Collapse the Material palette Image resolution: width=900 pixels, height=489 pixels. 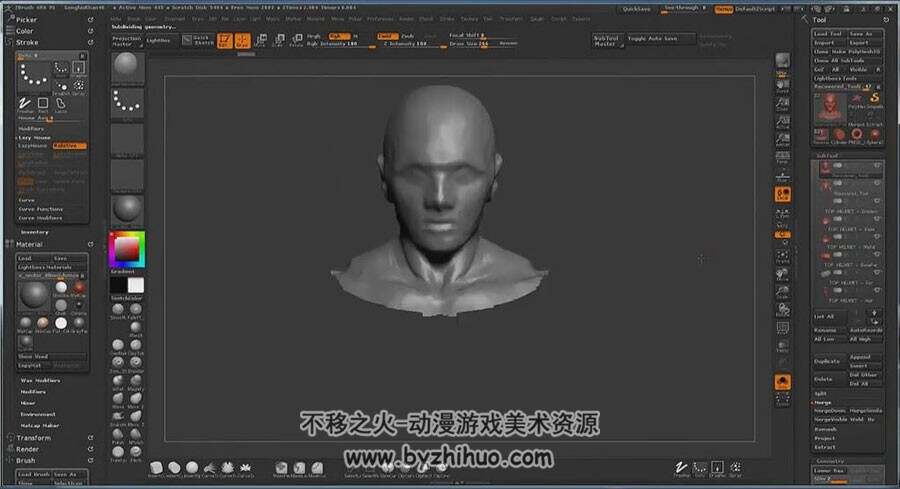pyautogui.click(x=29, y=244)
